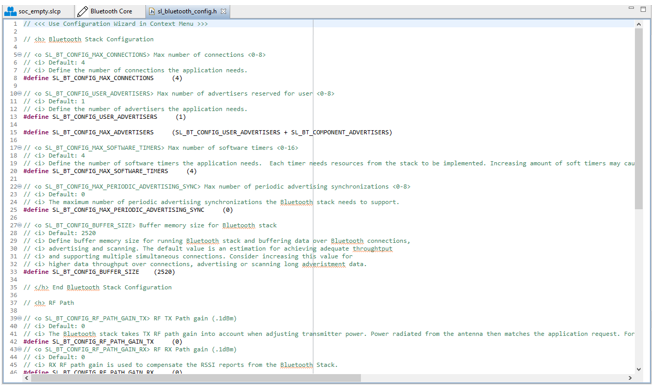Click '#define SL_BT_CONFIG_USER_ADVERTISERS (1)' line
This screenshot has height=387, width=652.
104,117
